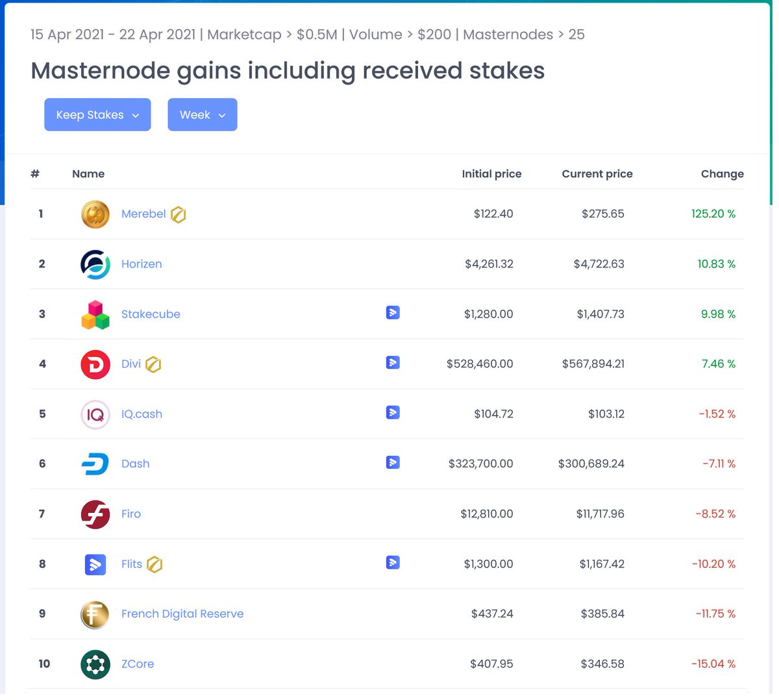Click the page title Masternode gains heading
The width and height of the screenshot is (779, 700).
288,71
